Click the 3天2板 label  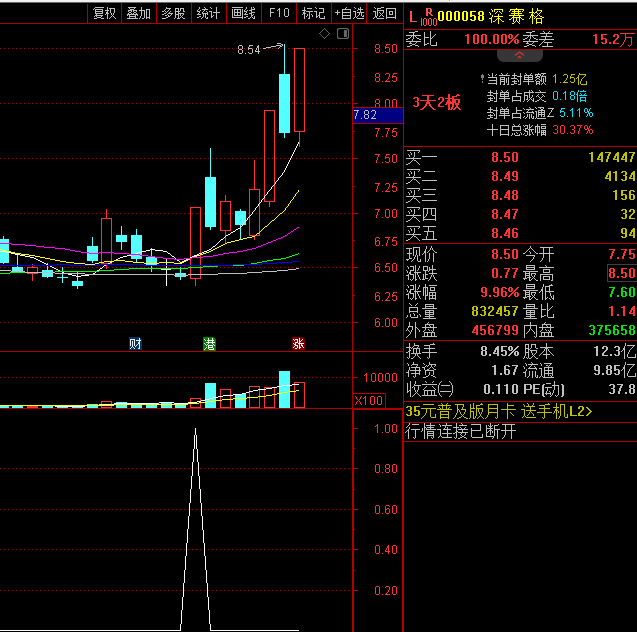coord(437,102)
